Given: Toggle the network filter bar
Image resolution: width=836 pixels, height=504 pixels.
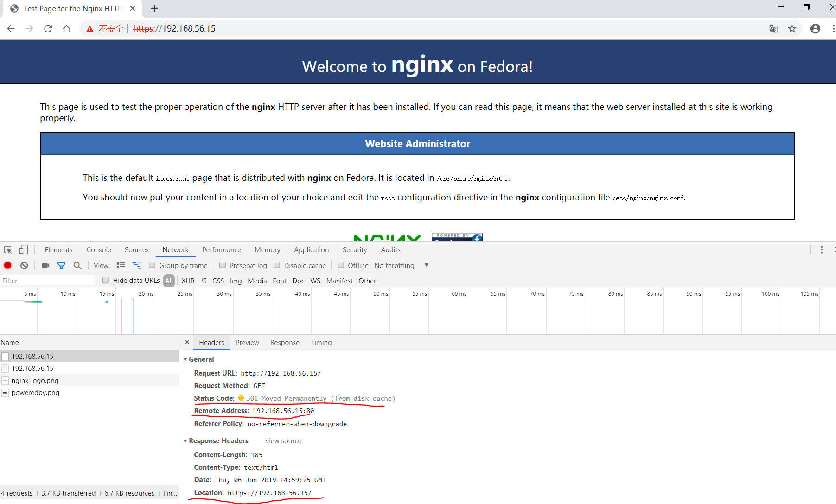Looking at the screenshot, I should coord(61,265).
